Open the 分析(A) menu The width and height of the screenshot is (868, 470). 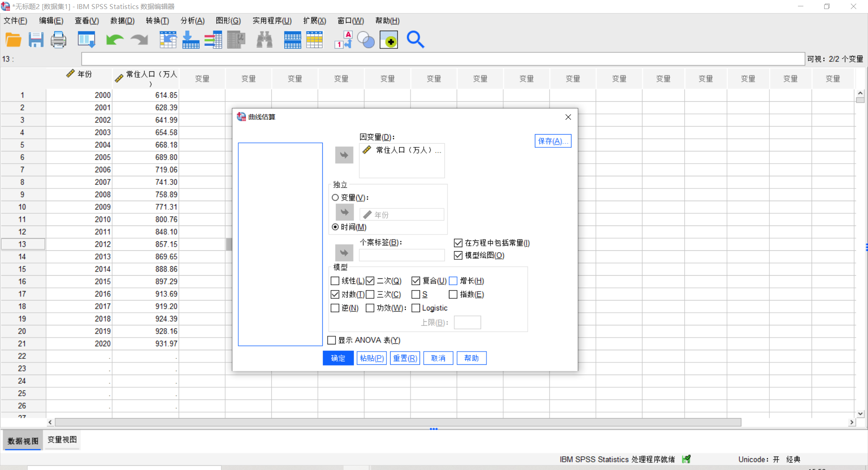(x=193, y=21)
